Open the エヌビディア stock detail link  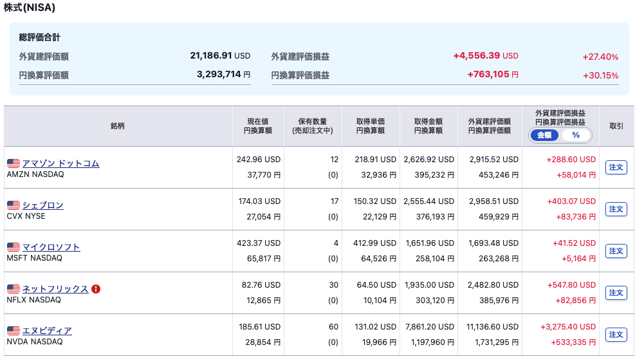coord(46,331)
